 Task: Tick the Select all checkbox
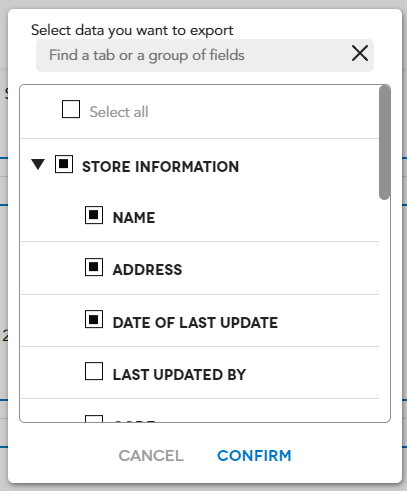click(x=71, y=109)
